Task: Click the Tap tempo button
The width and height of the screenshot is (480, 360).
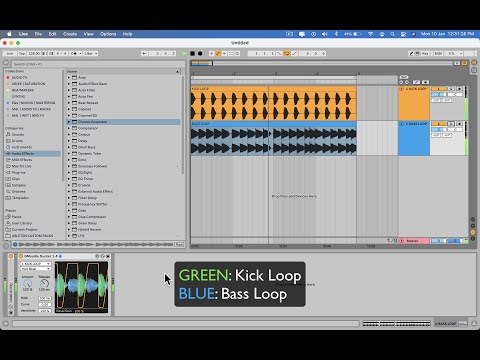Action: pos(22,53)
